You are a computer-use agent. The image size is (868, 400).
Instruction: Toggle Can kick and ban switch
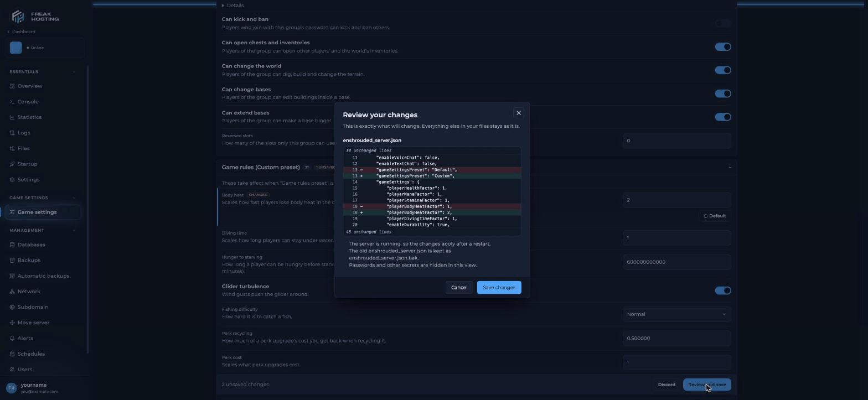(723, 24)
